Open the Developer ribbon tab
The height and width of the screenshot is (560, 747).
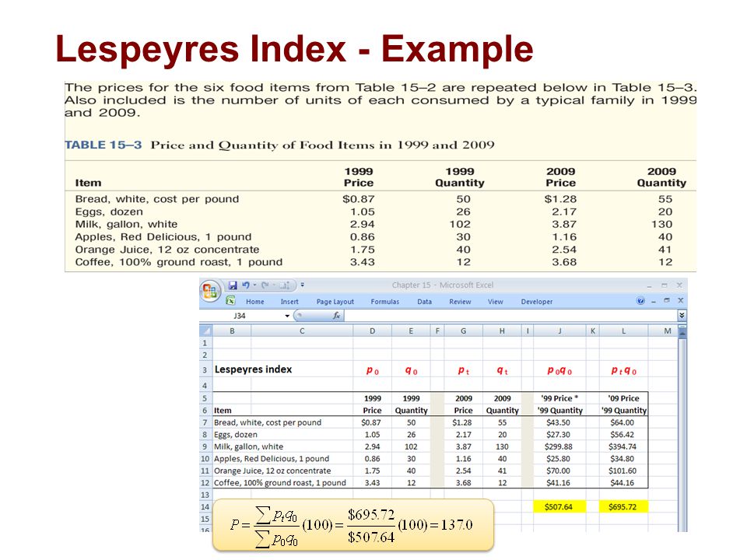pos(536,302)
